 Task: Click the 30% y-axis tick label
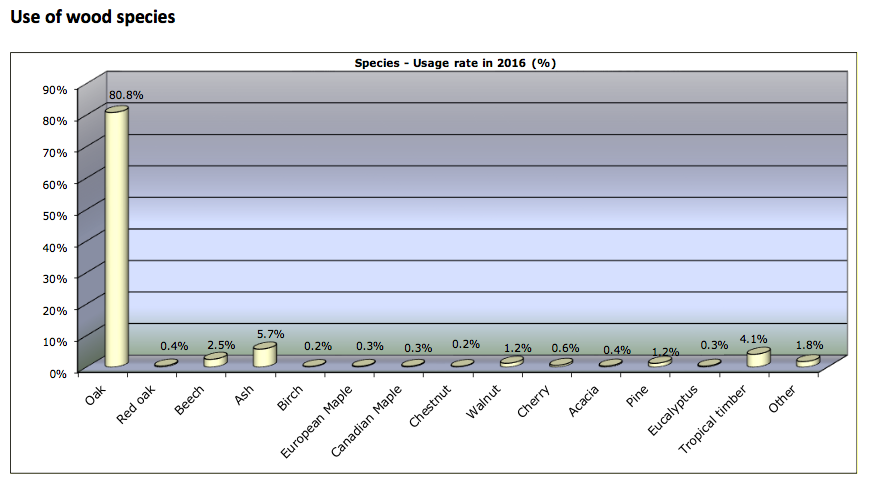[55, 278]
